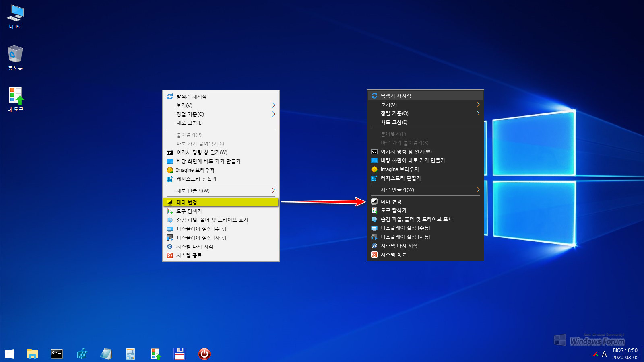
Task: Choose 디스플레이 설정 [자동] in the dark menu
Action: click(425, 237)
